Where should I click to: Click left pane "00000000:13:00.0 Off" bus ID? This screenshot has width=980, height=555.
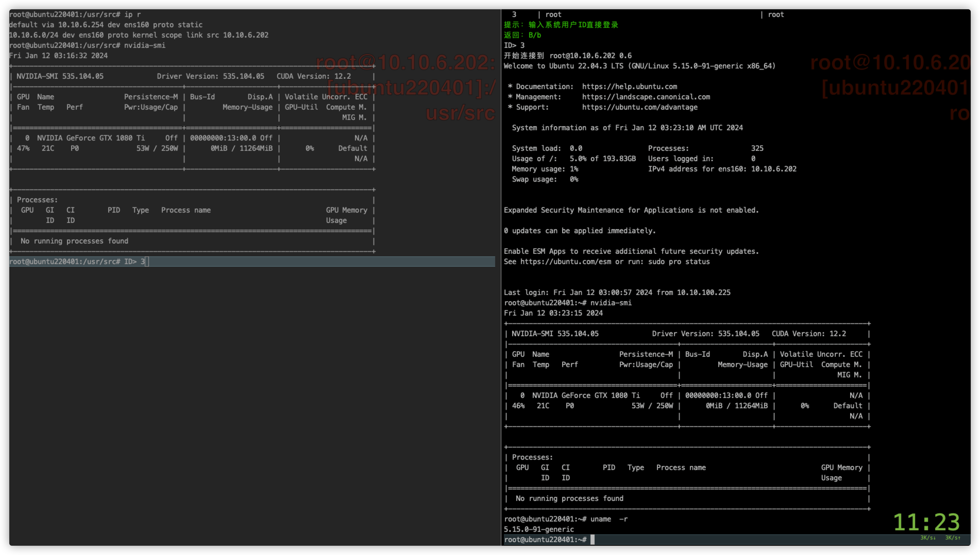[x=231, y=138]
